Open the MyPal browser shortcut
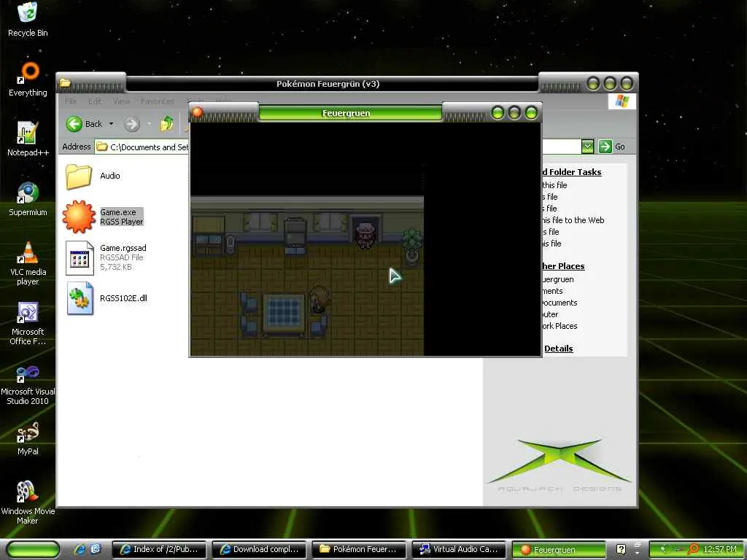Image resolution: width=747 pixels, height=560 pixels. [x=28, y=432]
